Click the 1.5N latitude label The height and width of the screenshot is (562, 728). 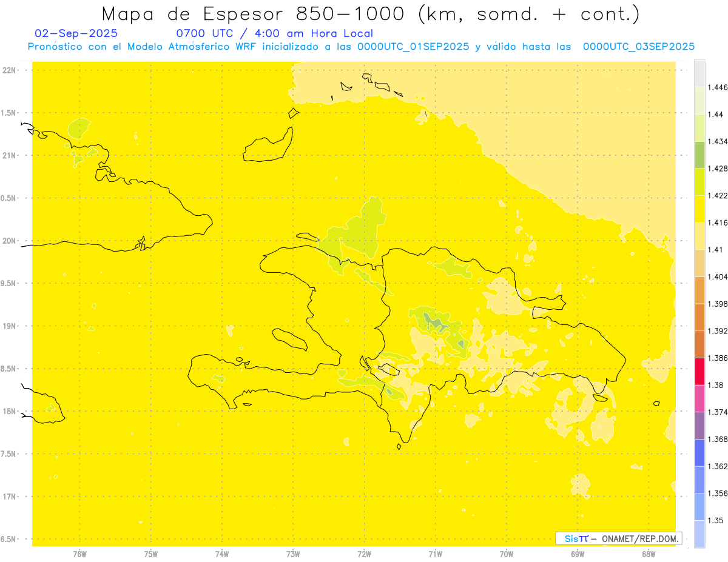click(x=8, y=113)
